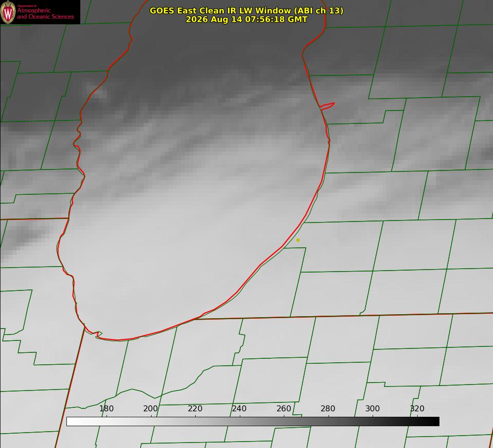Select the 260 tick label on the colorbar
Image resolution: width=493 pixels, height=448 pixels.
283,408
